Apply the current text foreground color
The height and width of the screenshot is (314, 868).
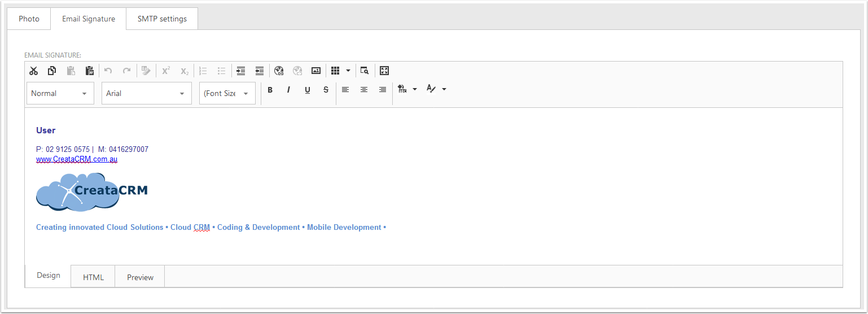point(431,89)
